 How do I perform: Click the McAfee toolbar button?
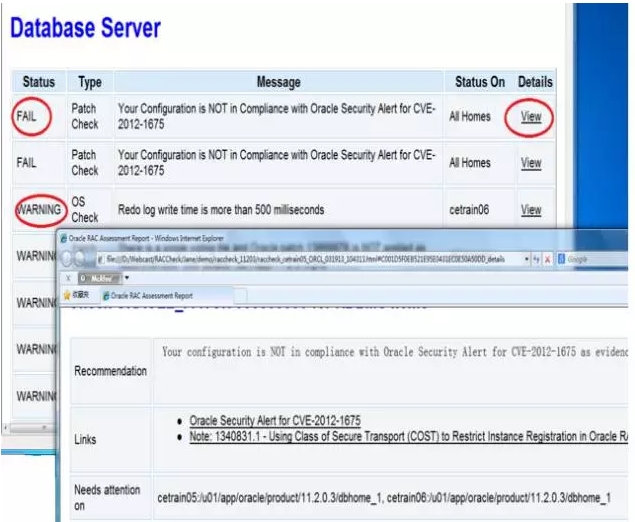pos(99,278)
